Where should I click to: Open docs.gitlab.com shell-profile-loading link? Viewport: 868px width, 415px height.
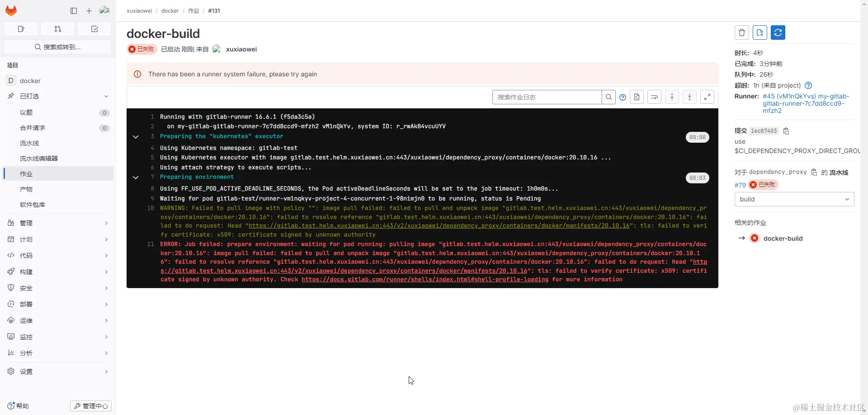coord(425,280)
